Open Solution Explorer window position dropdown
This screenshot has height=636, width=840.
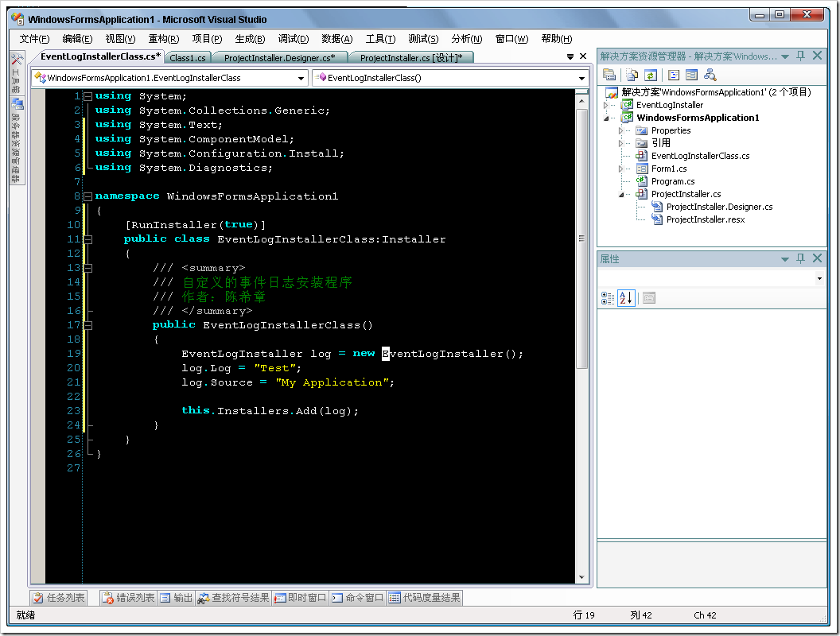[x=785, y=56]
